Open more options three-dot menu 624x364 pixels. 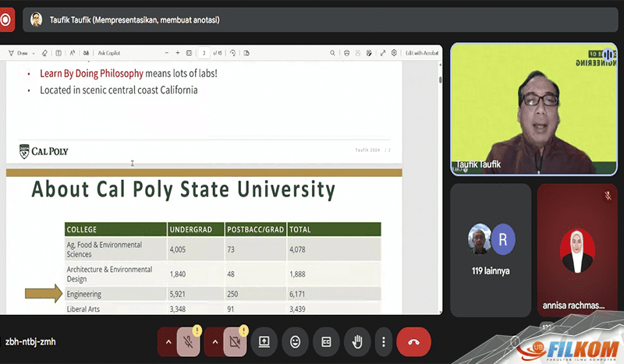[383, 341]
